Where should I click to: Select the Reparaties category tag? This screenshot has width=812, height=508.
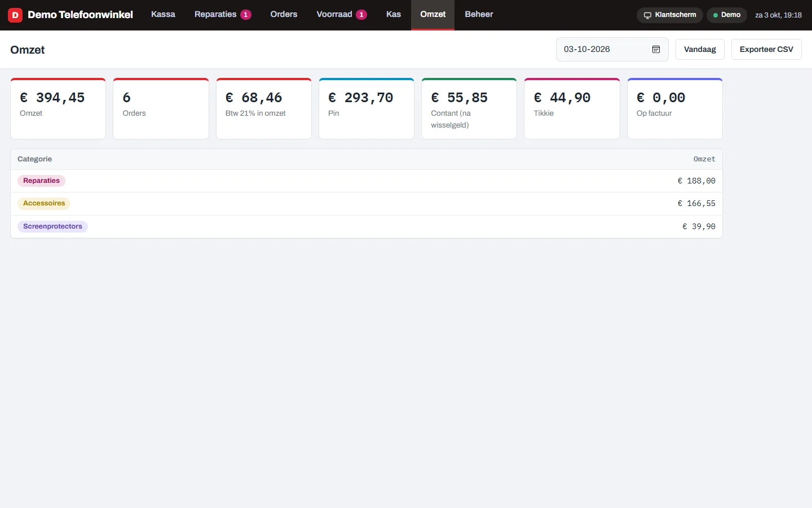pyautogui.click(x=42, y=181)
